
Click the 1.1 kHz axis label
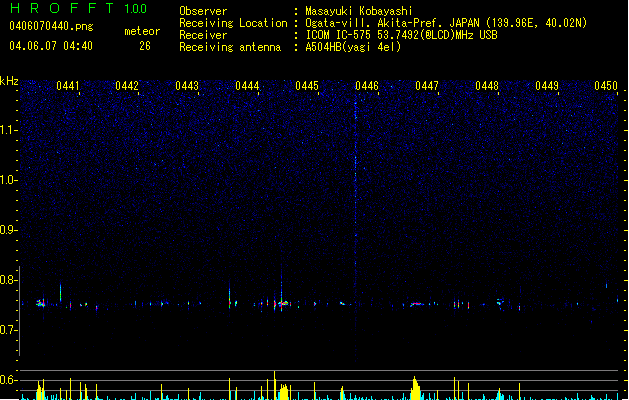pyautogui.click(x=8, y=130)
